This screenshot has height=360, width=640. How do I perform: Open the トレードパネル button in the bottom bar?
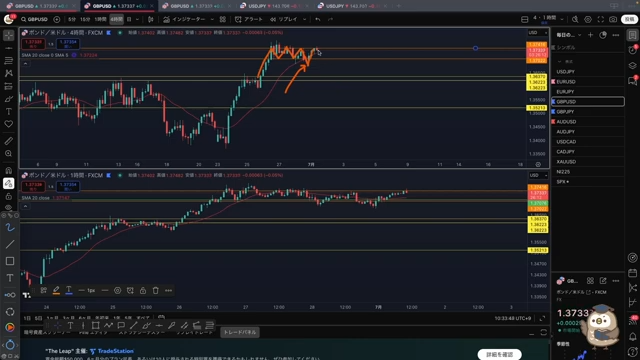tap(240, 332)
